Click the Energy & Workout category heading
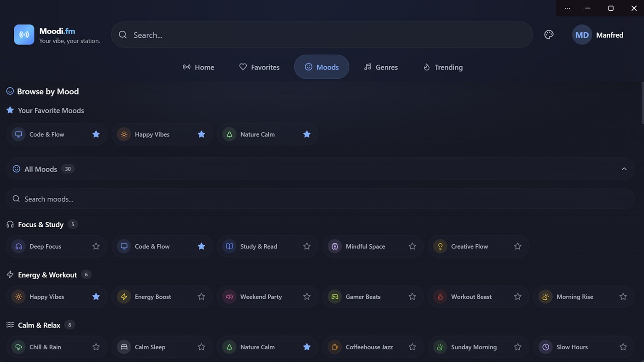The height and width of the screenshot is (362, 644). pyautogui.click(x=47, y=275)
